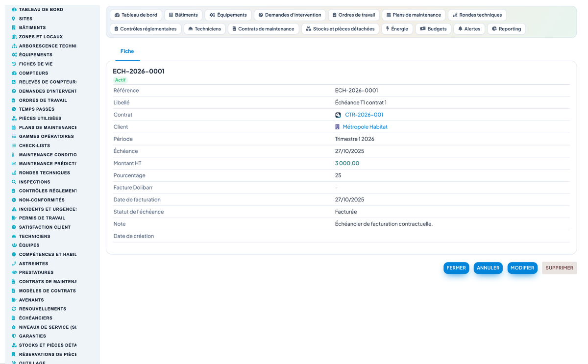This screenshot has height=364, width=588.
Task: Click the Inspections magnifier icon
Action: coord(14,182)
